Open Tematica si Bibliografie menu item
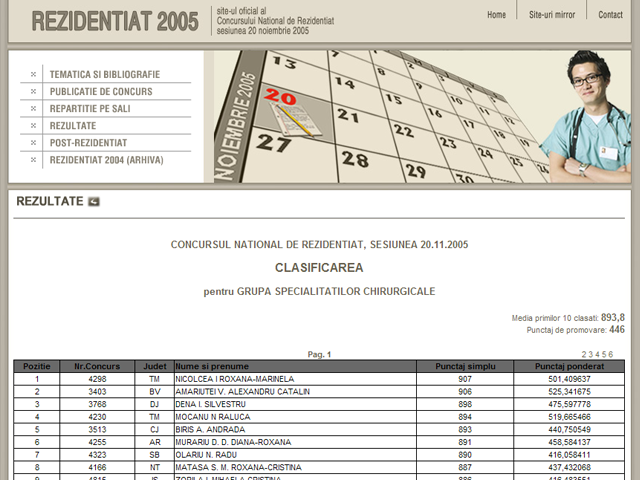This screenshot has width=640, height=480. coord(105,74)
